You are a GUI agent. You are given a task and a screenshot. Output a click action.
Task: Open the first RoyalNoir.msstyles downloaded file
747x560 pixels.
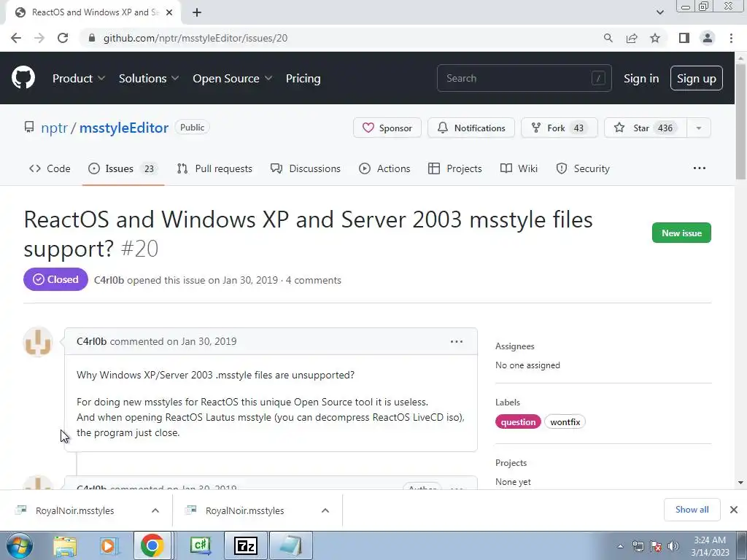pos(75,510)
